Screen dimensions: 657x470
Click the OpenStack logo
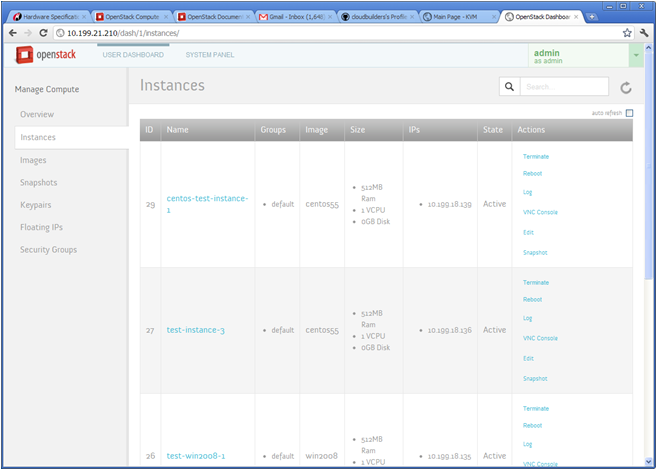pos(46,54)
